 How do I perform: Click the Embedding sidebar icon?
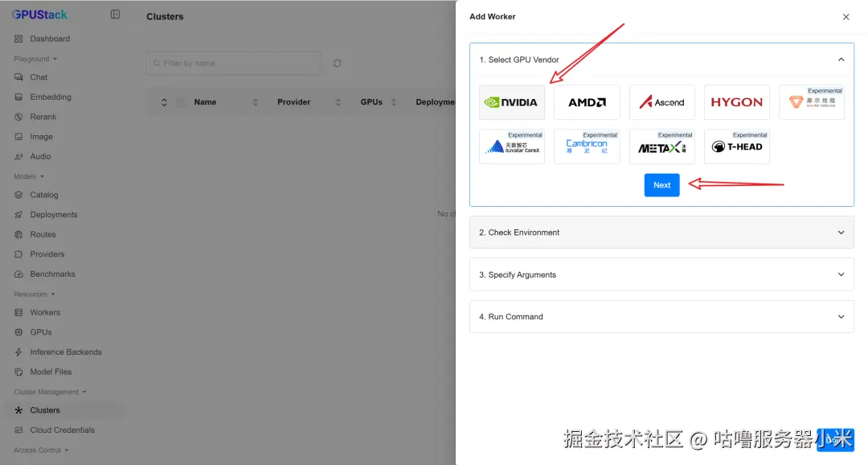18,97
